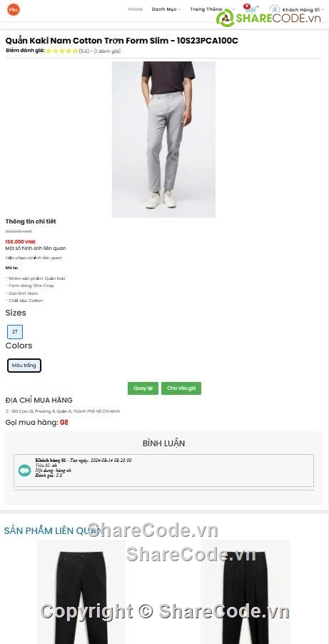Click the third rating star

tap(62, 51)
